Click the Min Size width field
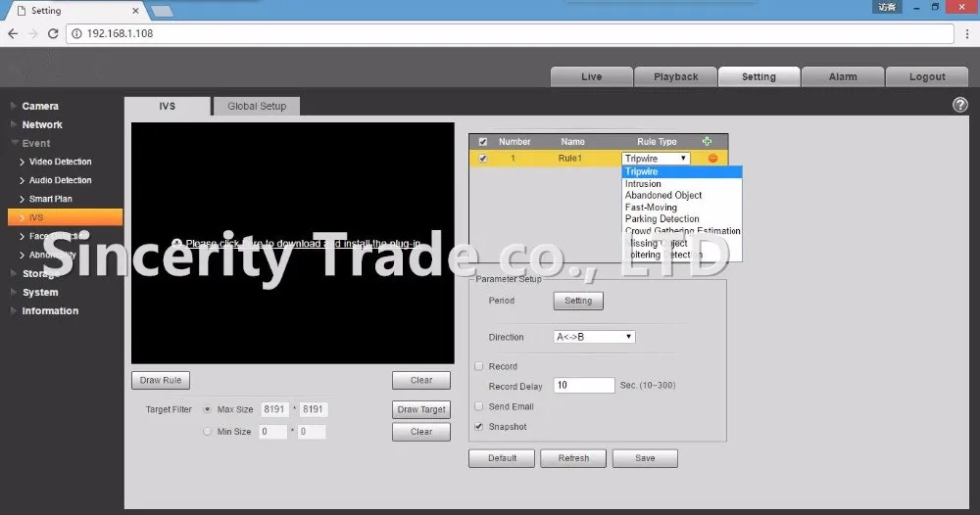The width and height of the screenshot is (980, 515). tap(273, 432)
